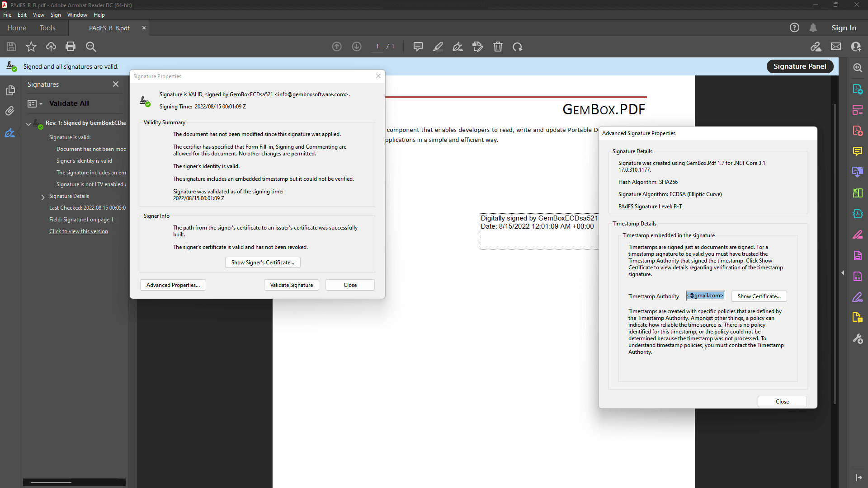Open the Sign menu

56,15
